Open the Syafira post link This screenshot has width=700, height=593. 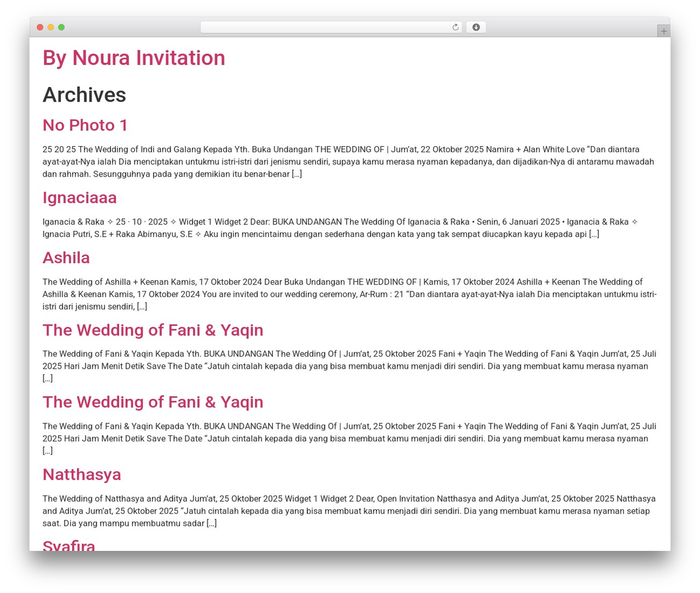click(x=69, y=545)
